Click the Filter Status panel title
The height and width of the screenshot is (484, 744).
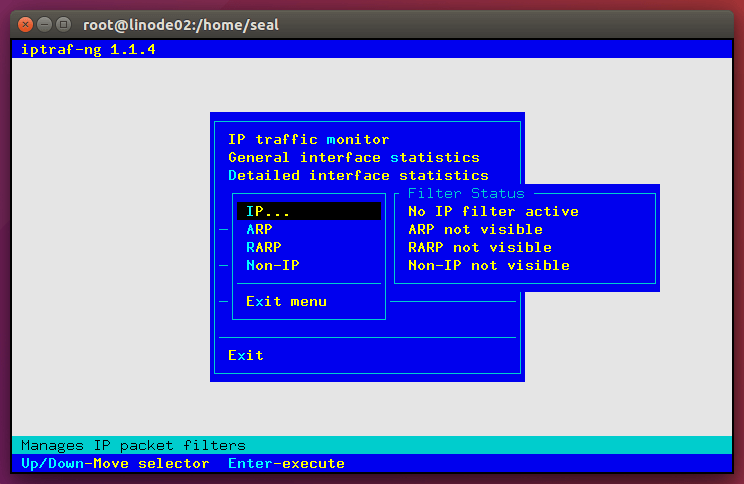coord(465,193)
